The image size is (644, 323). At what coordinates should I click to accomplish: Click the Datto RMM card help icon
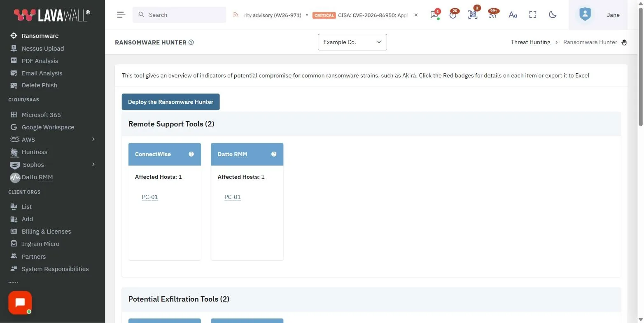[x=274, y=154]
